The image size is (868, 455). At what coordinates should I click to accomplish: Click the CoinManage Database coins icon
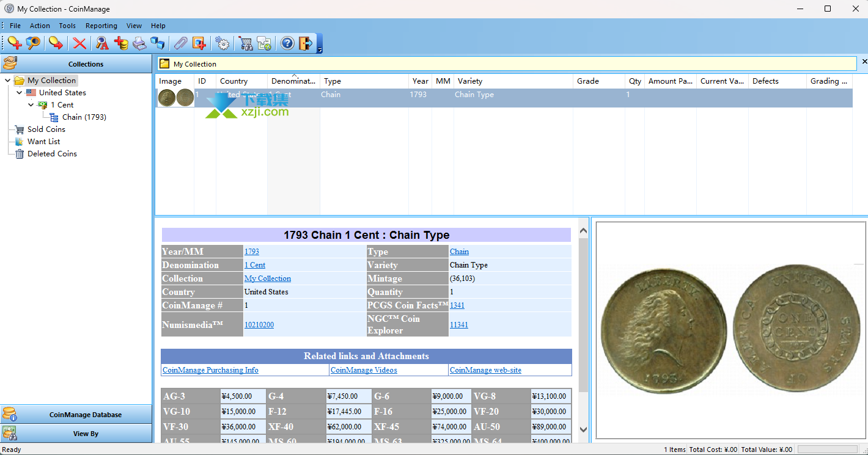(x=9, y=414)
